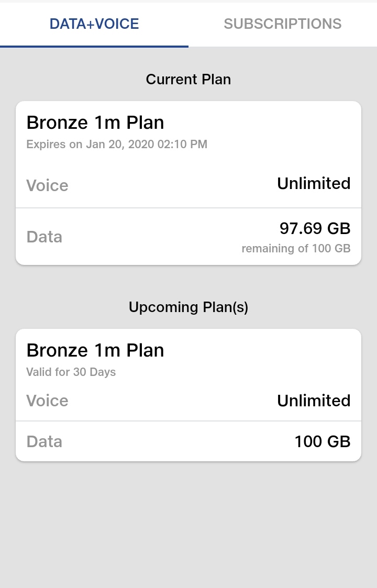Image resolution: width=377 pixels, height=588 pixels.
Task: Tap the Data label in the current plan
Action: [x=45, y=237]
